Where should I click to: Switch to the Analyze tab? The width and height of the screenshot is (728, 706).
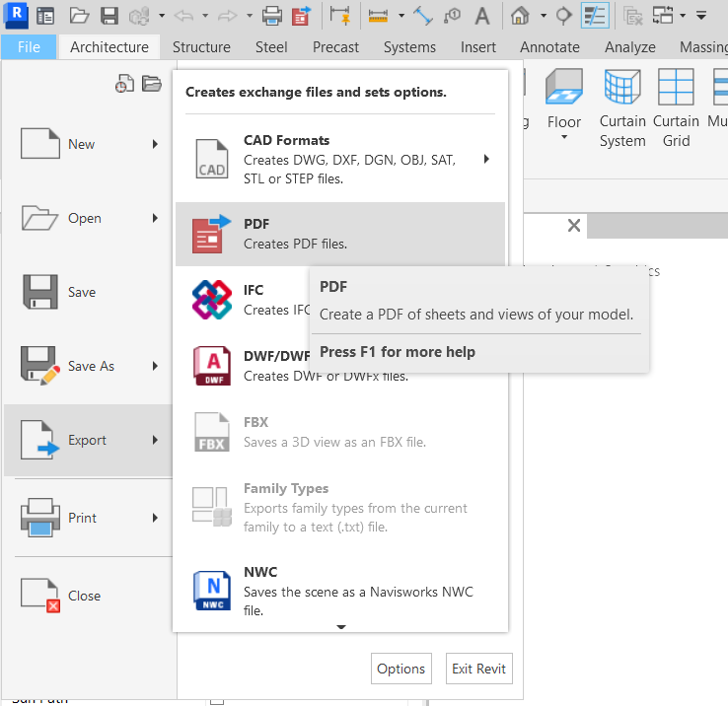pos(630,47)
